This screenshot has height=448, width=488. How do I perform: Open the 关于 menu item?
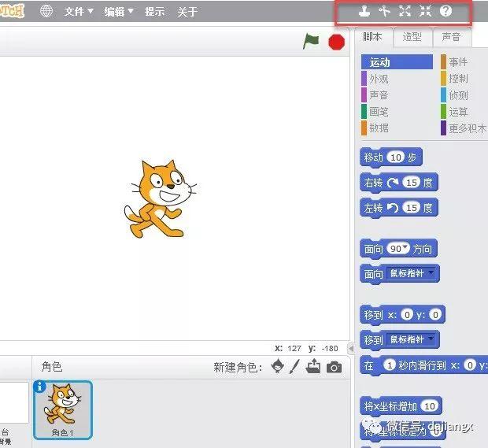point(187,12)
